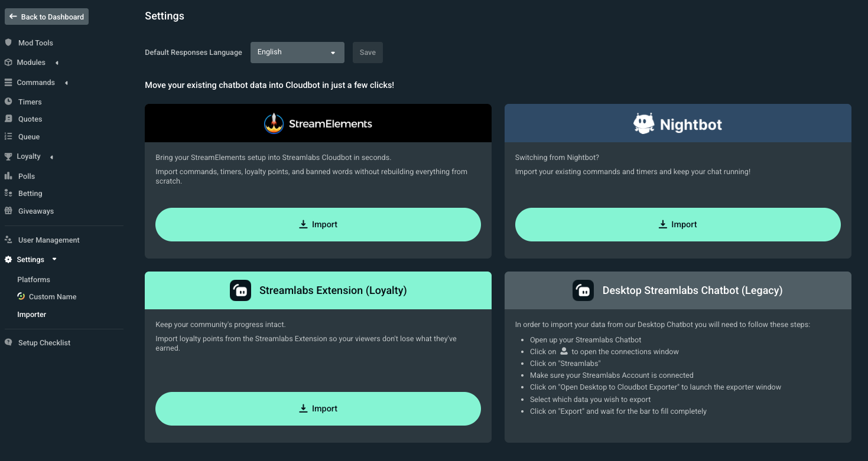Click the Betting coins icon
This screenshot has height=461, width=868.
pos(8,193)
